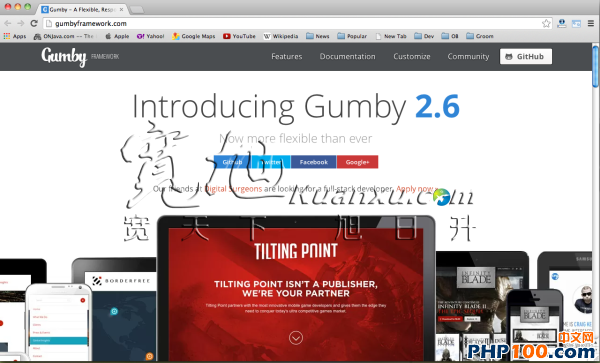Screen dimensions: 600x363
Task: Open the YouTube bookmark
Action: point(239,36)
